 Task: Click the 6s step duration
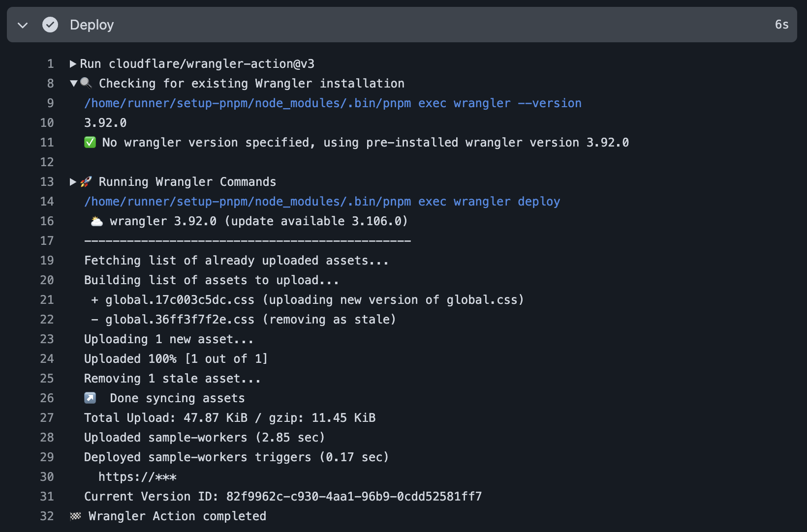781,25
